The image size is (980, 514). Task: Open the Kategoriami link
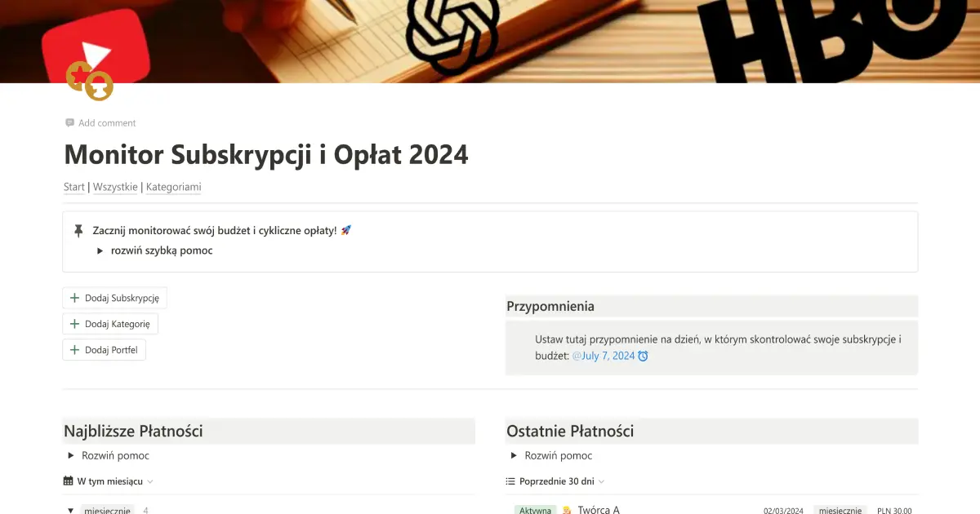pyautogui.click(x=173, y=187)
